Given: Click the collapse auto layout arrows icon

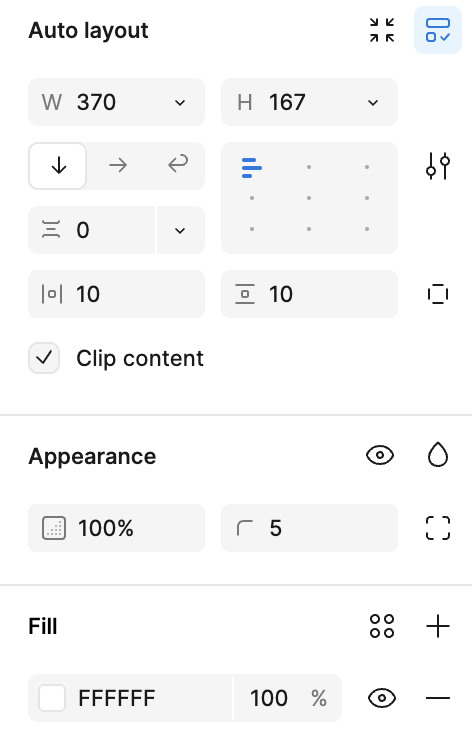Looking at the screenshot, I should (x=382, y=30).
